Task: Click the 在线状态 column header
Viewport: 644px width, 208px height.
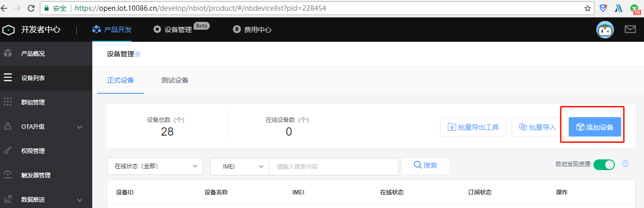Action: [x=391, y=192]
